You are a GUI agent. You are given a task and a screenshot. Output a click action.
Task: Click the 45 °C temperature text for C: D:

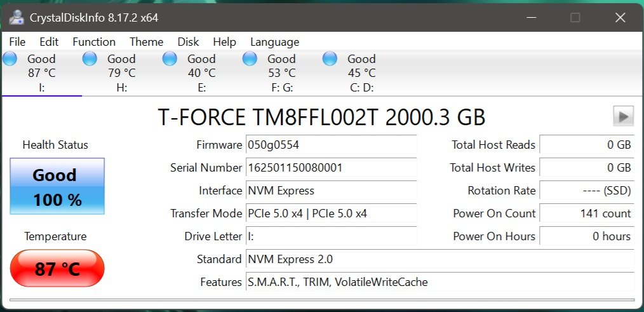pyautogui.click(x=361, y=73)
